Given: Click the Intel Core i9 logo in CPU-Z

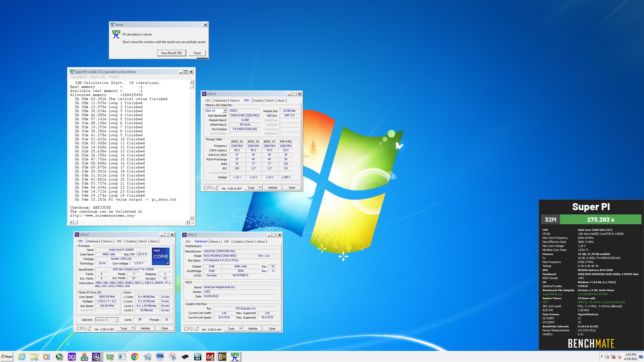Looking at the screenshot, I should click(161, 256).
